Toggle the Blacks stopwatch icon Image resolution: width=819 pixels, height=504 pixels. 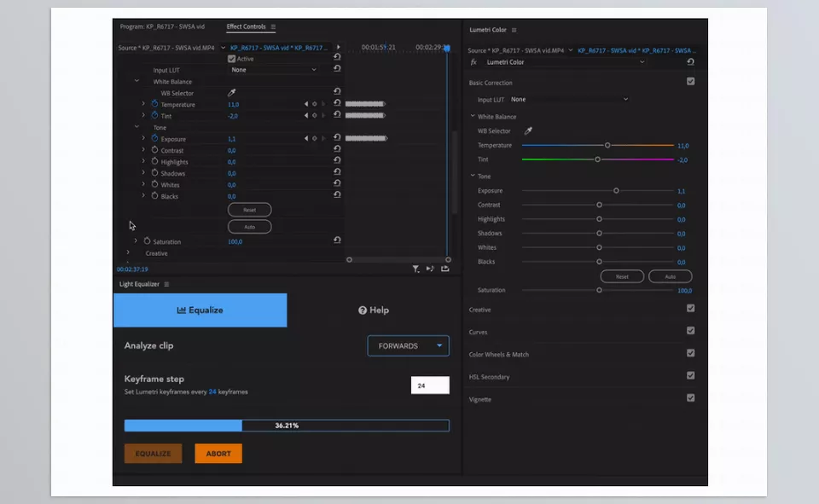pos(154,196)
